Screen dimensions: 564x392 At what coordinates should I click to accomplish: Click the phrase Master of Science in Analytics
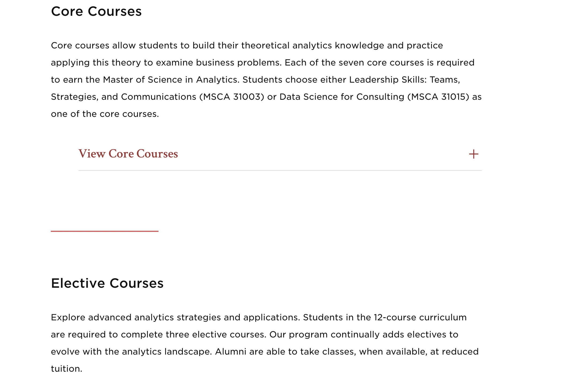tap(170, 80)
